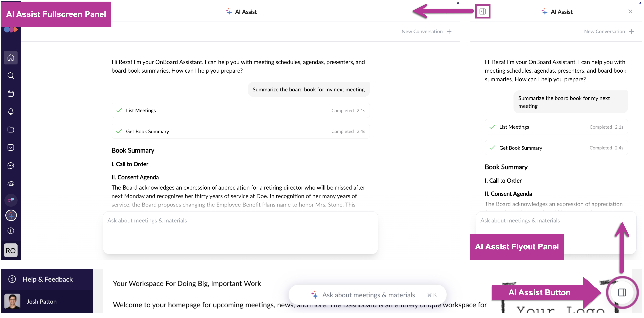This screenshot has width=644, height=318.
Task: Click 'II. Consent Agenda' in fullscreen panel
Action: tap(135, 177)
